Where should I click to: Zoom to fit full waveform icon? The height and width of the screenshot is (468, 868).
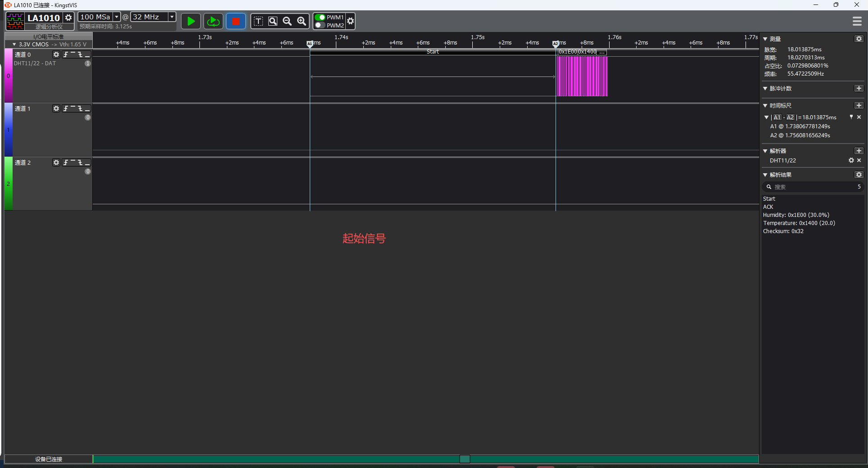pyautogui.click(x=273, y=21)
